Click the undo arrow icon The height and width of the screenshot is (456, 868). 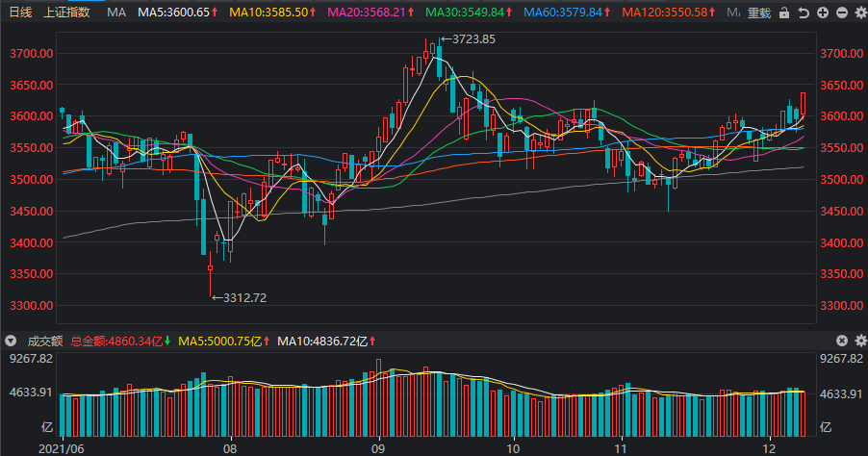click(x=804, y=13)
